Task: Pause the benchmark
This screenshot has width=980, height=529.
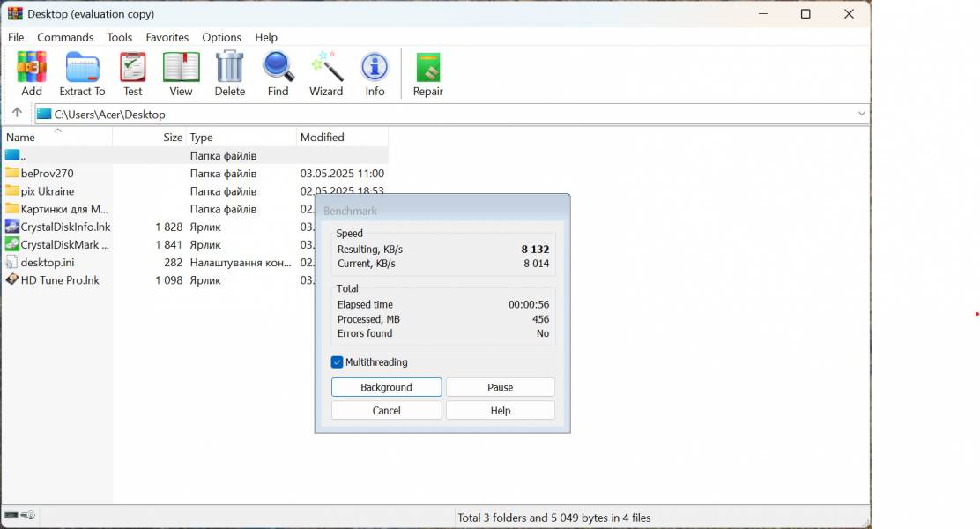Action: (500, 387)
